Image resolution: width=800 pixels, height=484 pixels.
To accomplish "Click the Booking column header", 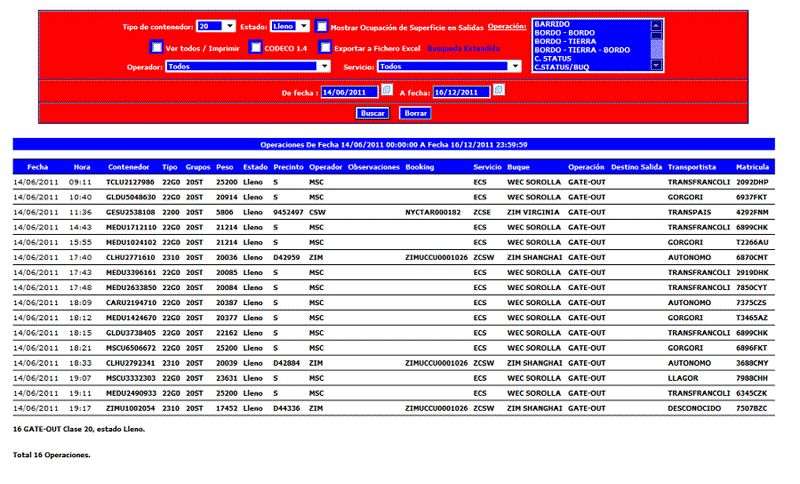I will click(x=419, y=167).
